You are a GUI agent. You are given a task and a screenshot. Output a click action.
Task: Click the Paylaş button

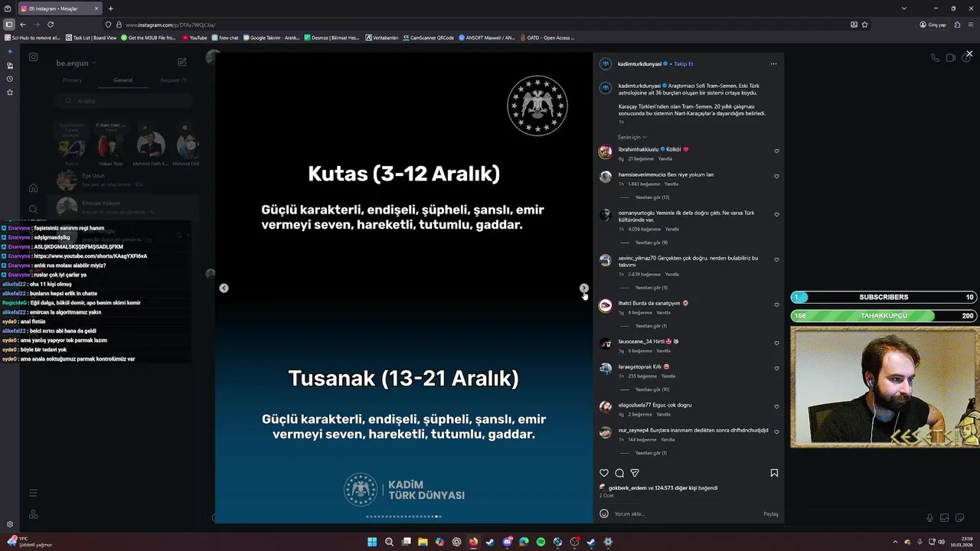771,514
